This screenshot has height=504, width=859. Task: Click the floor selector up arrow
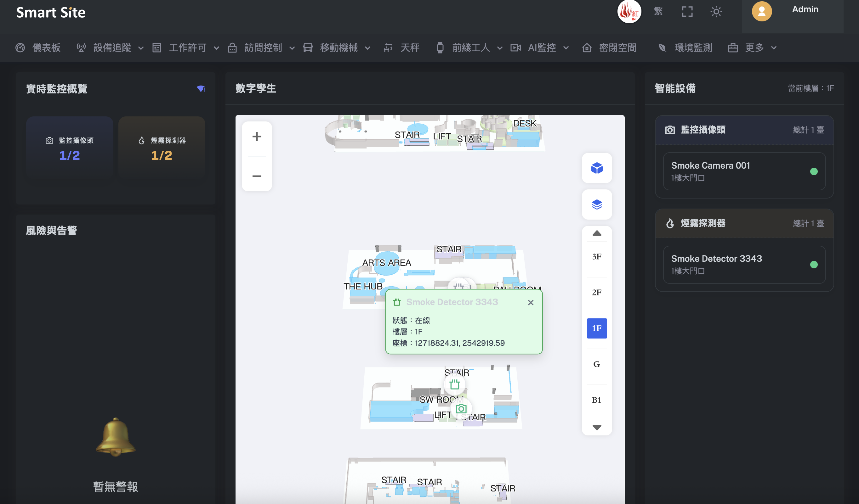[x=596, y=234]
